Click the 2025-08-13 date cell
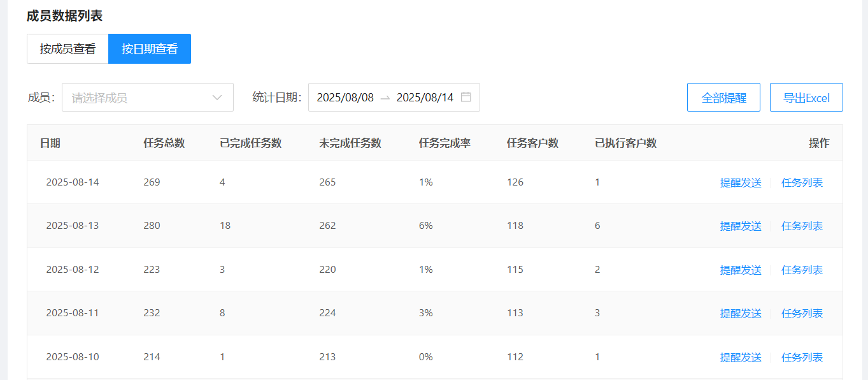The image size is (868, 380). click(x=73, y=226)
